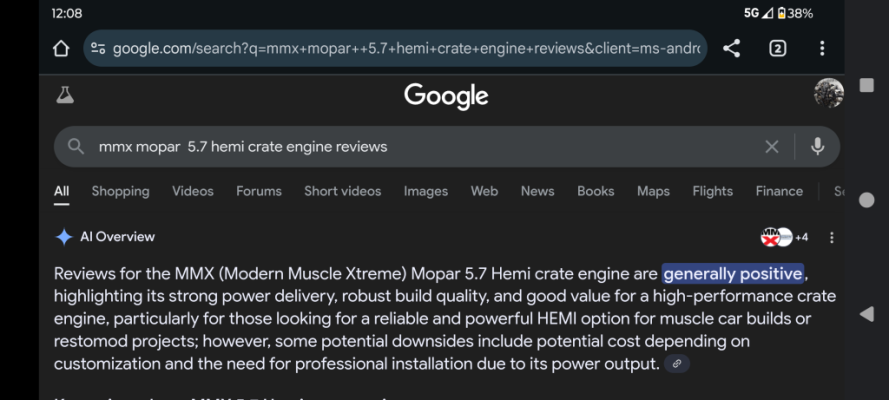Tap the Google account profile picture
This screenshot has height=400, width=889.
(828, 93)
